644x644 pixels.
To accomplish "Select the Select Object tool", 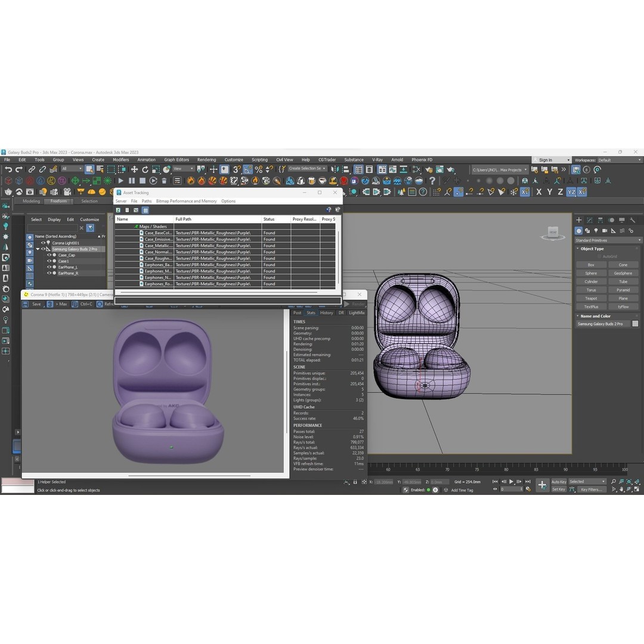I will coord(89,169).
